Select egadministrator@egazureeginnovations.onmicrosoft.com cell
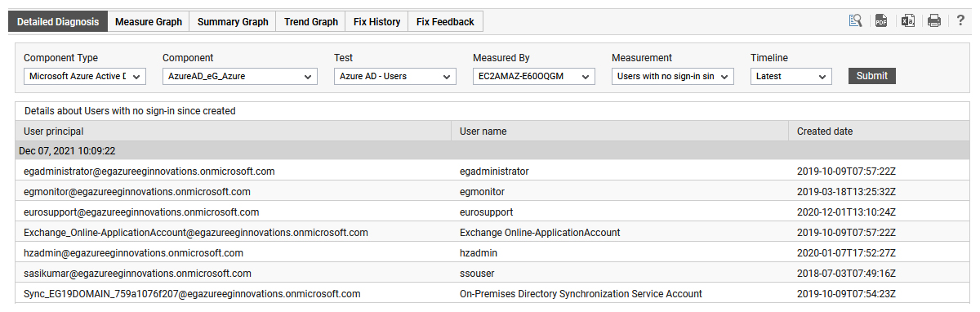Screen dimensions: 980x312 pos(149,172)
